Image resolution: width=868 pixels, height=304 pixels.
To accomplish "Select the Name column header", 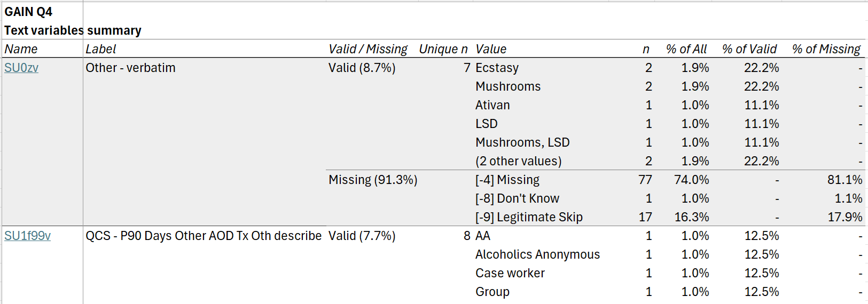I will click(x=21, y=49).
